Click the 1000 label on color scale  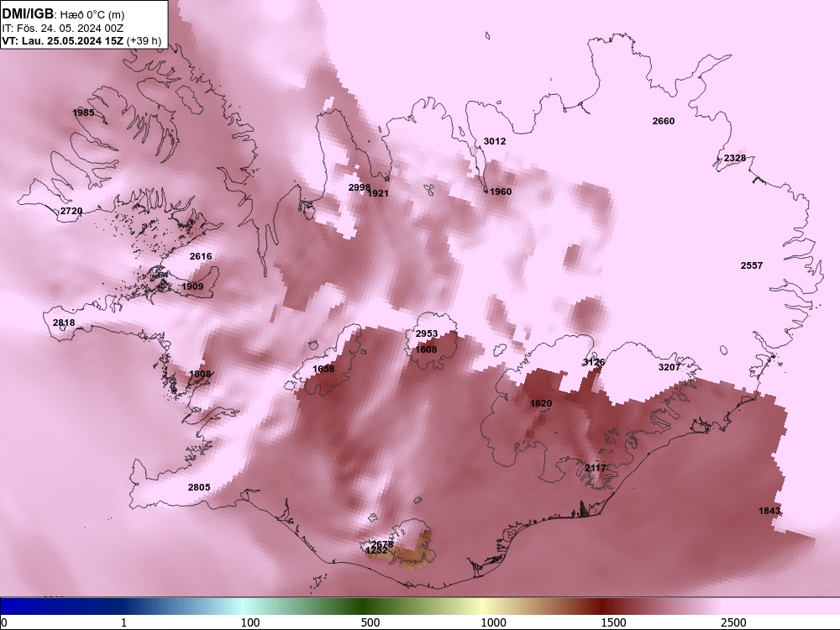click(x=493, y=622)
